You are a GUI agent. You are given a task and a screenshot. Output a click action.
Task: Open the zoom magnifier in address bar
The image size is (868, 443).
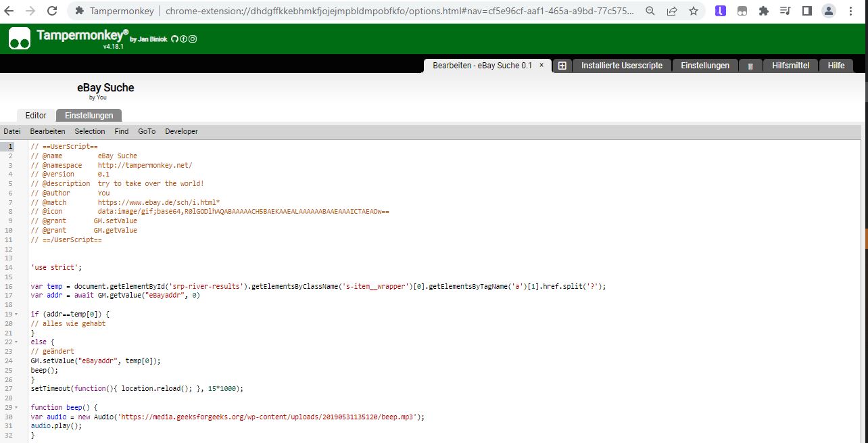pos(650,11)
